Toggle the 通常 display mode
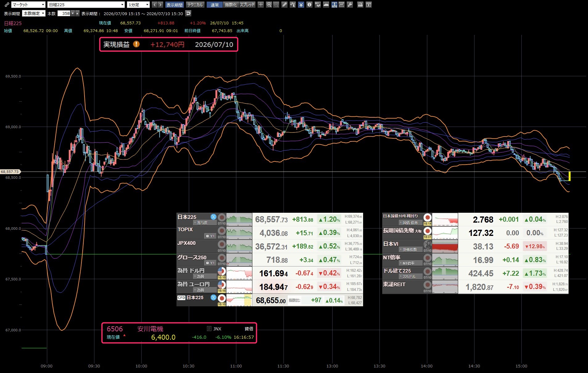 215,5
